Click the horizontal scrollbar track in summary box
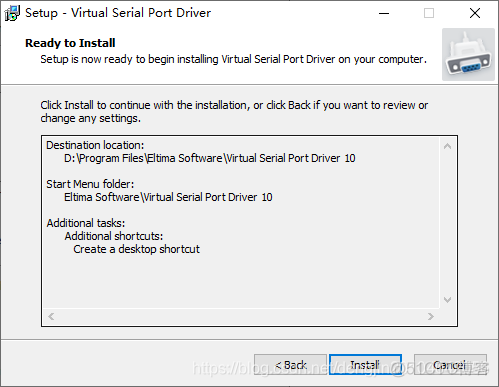 pyautogui.click(x=241, y=316)
